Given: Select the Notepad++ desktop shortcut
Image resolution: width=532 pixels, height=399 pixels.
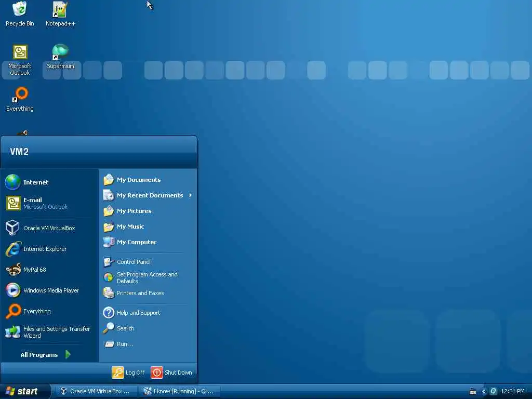Looking at the screenshot, I should click(60, 14).
